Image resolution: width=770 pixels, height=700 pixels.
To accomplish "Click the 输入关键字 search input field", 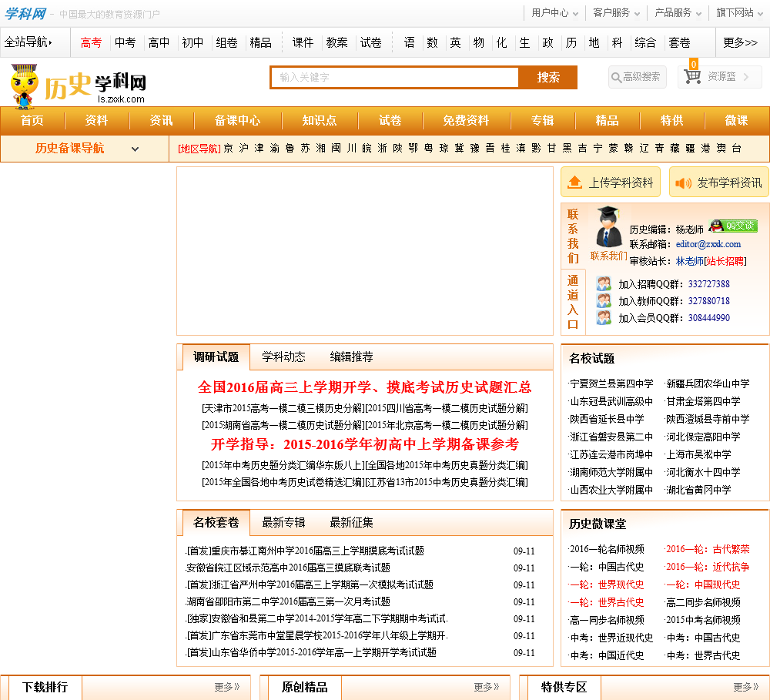I will point(393,78).
